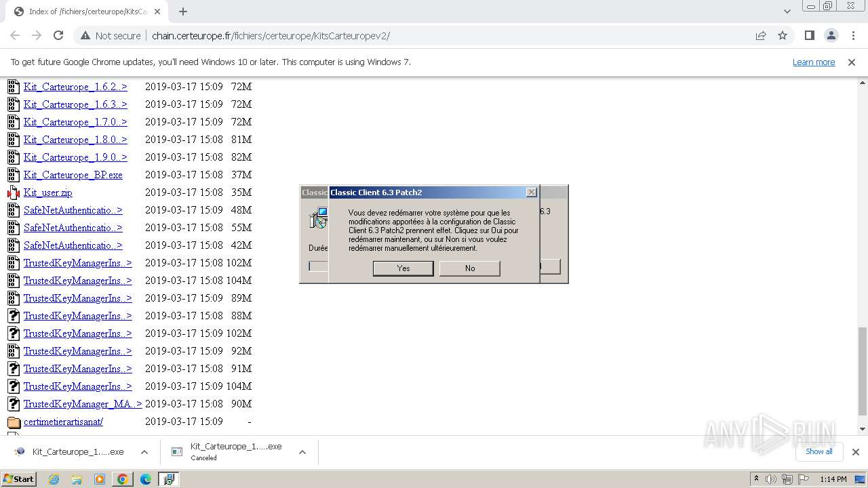The width and height of the screenshot is (868, 488).
Task: Open the Kit_Carteurope_1.7.0 file link
Action: (x=75, y=122)
